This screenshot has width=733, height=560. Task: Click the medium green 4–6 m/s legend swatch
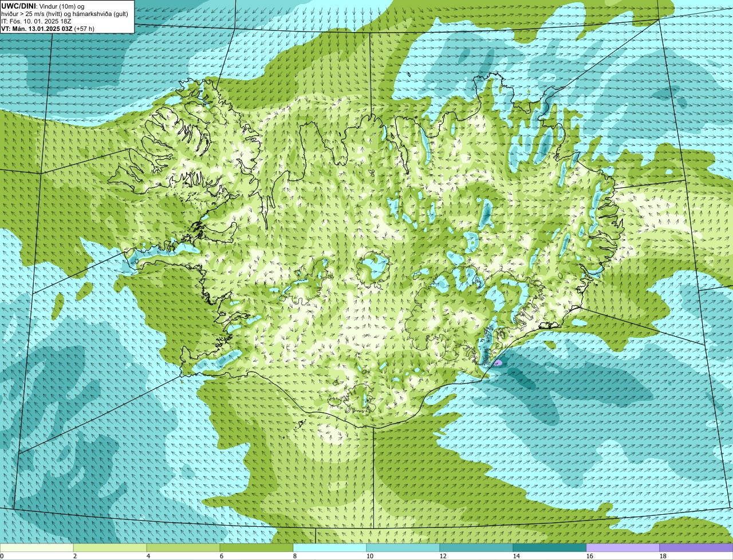click(x=183, y=547)
